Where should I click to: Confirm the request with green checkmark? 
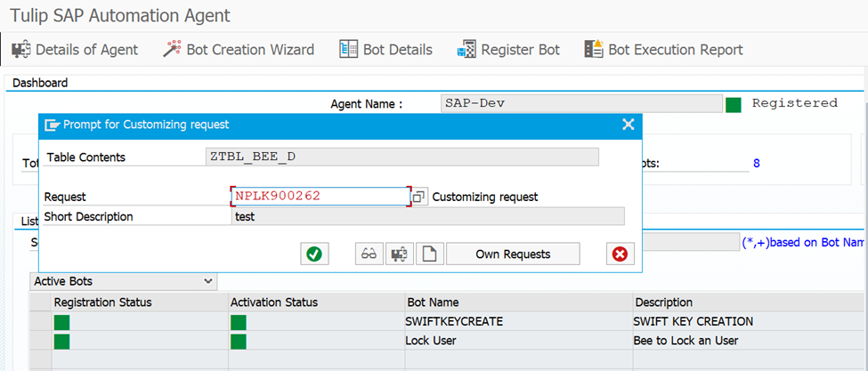(314, 254)
